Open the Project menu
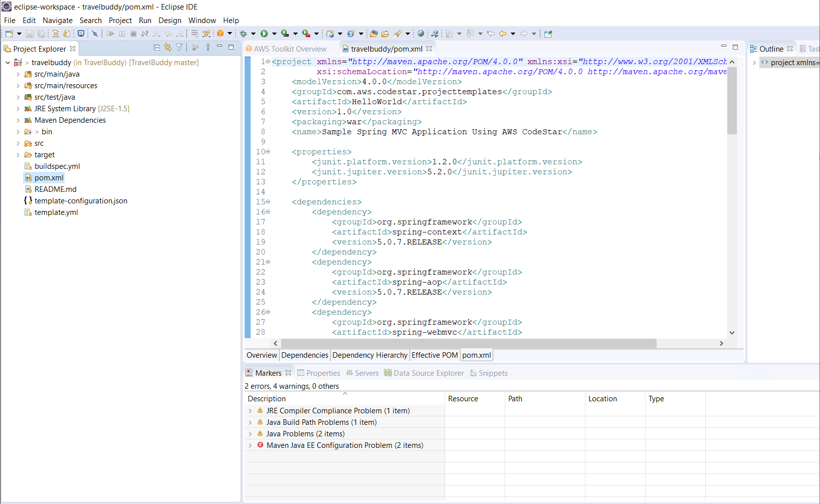 click(120, 21)
